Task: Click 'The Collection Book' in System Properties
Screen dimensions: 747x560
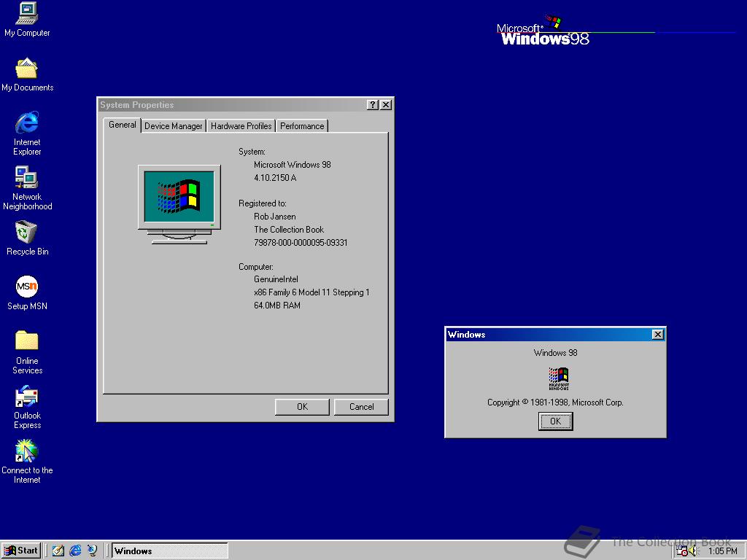Action: pyautogui.click(x=289, y=230)
